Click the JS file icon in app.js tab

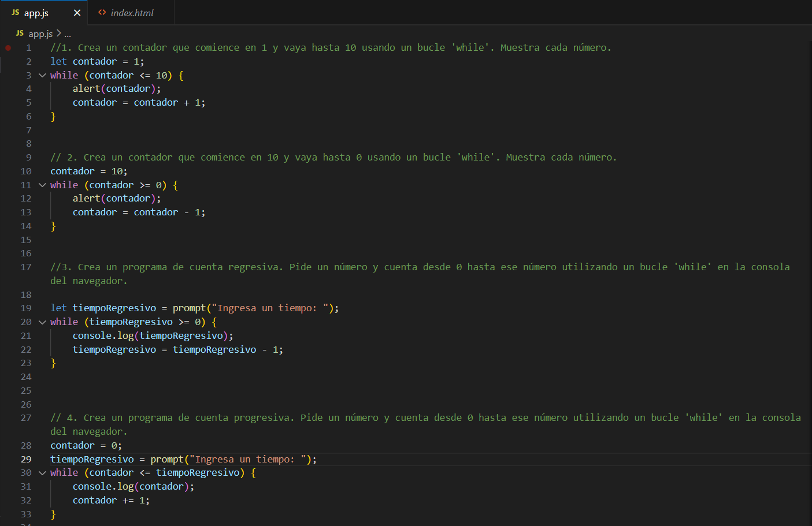(x=16, y=13)
